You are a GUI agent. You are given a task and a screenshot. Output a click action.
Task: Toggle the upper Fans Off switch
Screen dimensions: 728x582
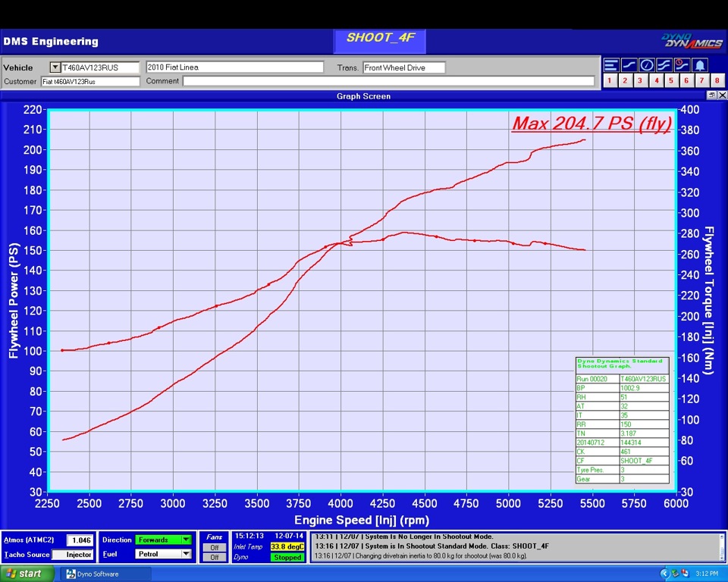coord(215,547)
